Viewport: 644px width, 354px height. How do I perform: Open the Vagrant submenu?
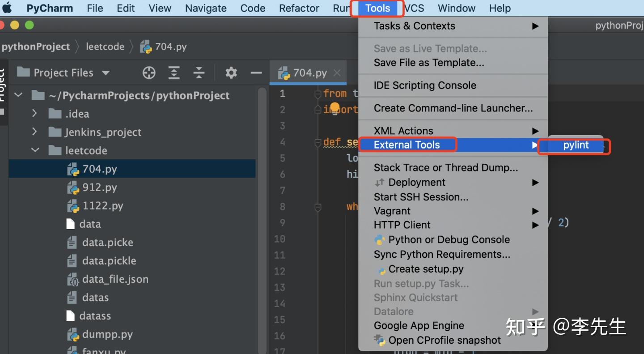[x=453, y=211]
